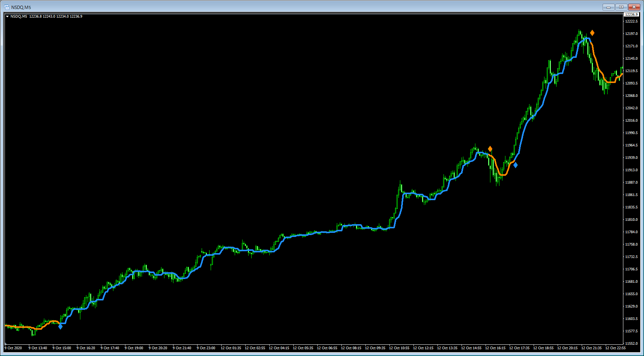Click the 12119.5 price scale label
Viewport: 644px width, 356px height.
[631, 71]
